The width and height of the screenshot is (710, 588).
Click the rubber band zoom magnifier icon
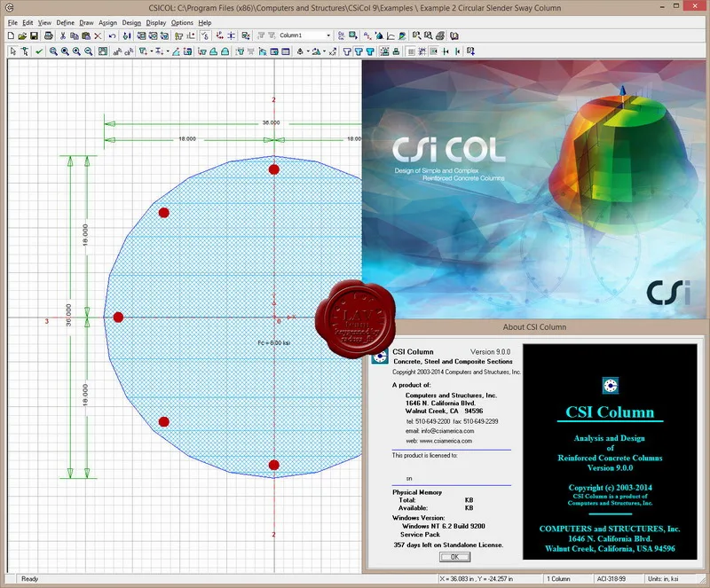[x=53, y=51]
